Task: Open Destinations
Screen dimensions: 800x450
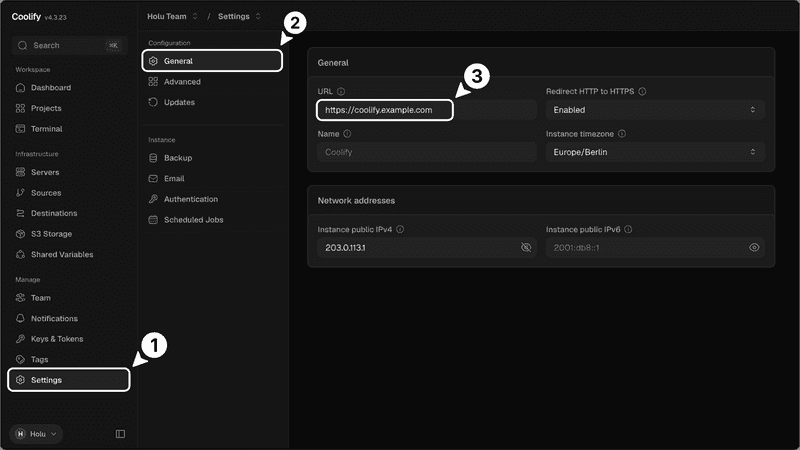Action: tap(69, 213)
